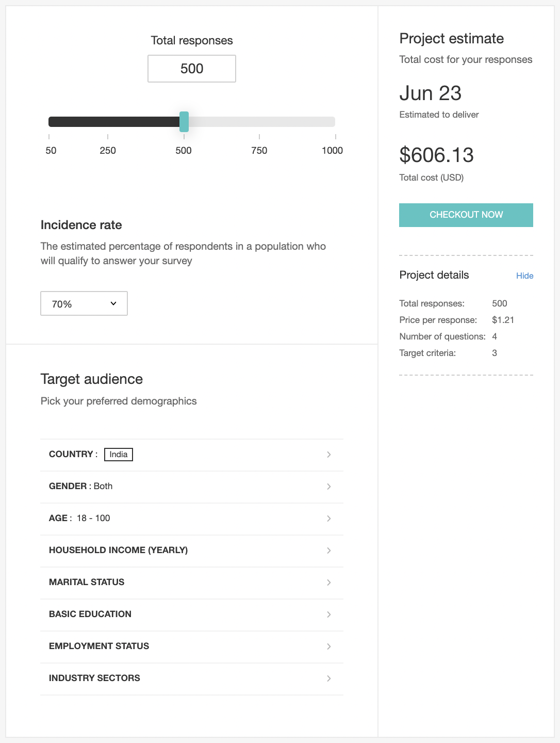The height and width of the screenshot is (743, 560).
Task: Open the INDUSTRY SECTORS criteria
Action: pos(94,678)
